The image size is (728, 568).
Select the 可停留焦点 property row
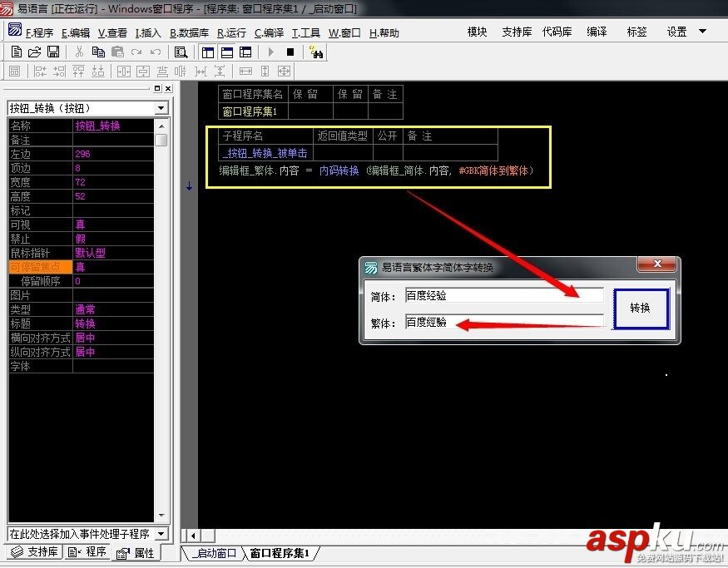[81, 267]
